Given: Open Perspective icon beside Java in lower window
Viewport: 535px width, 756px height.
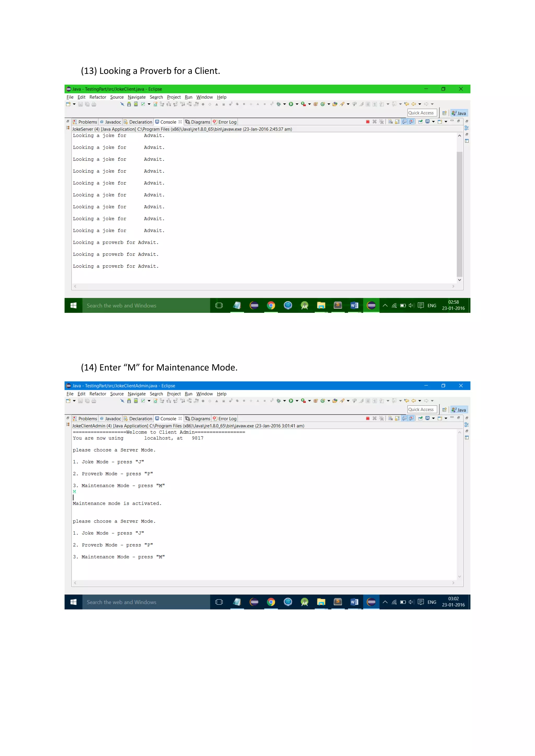Looking at the screenshot, I should [x=444, y=410].
